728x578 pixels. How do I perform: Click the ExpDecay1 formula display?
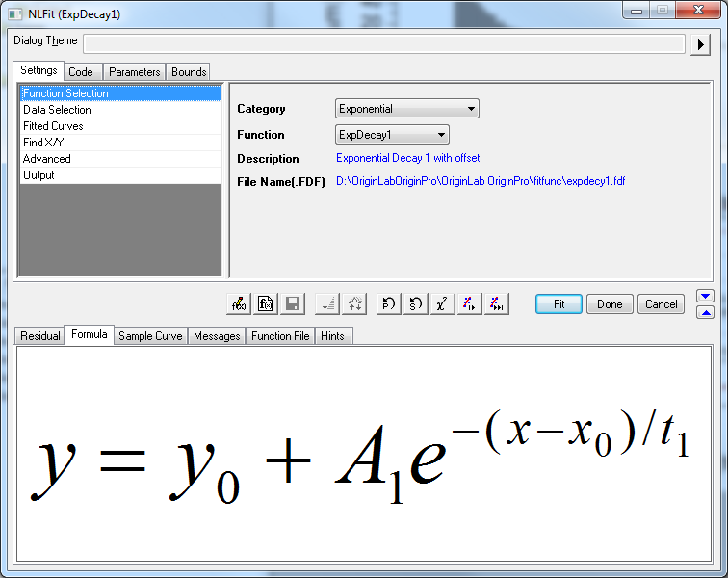coord(364,454)
